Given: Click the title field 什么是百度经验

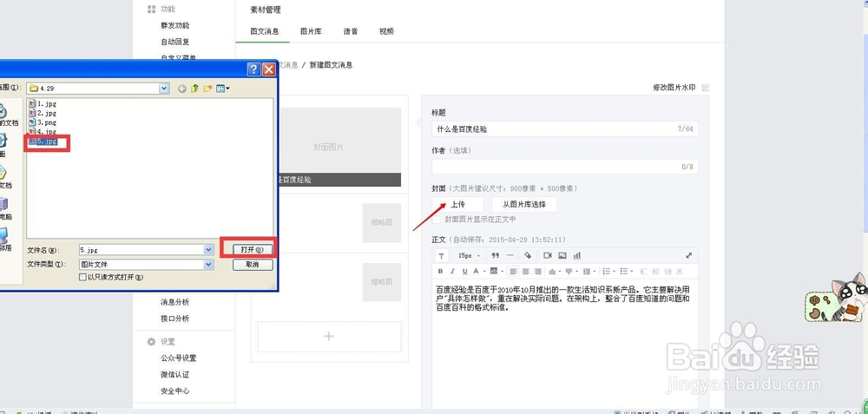Looking at the screenshot, I should [x=565, y=129].
